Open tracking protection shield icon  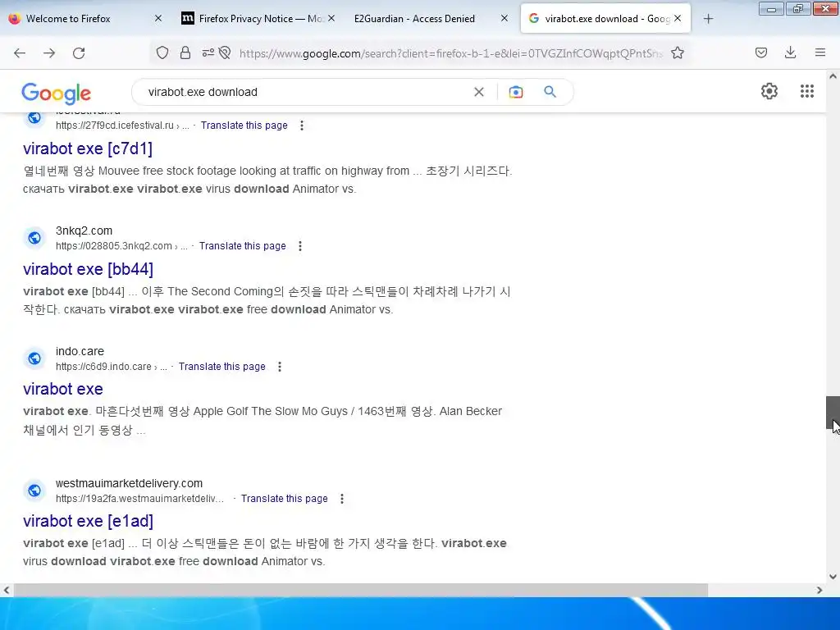coord(162,52)
